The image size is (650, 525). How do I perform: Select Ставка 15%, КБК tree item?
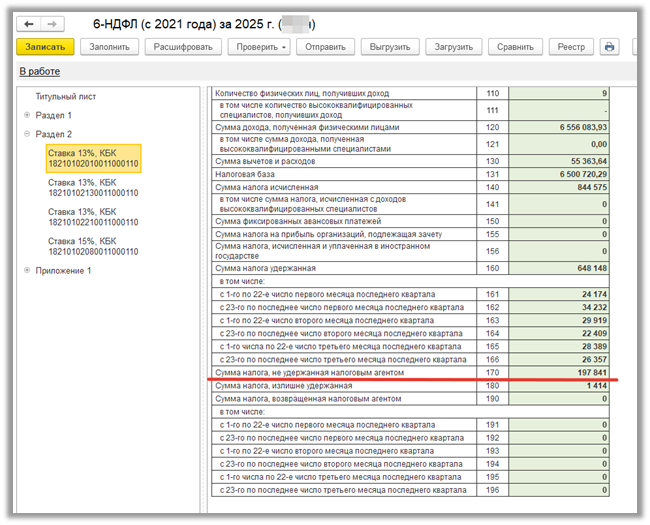point(93,247)
